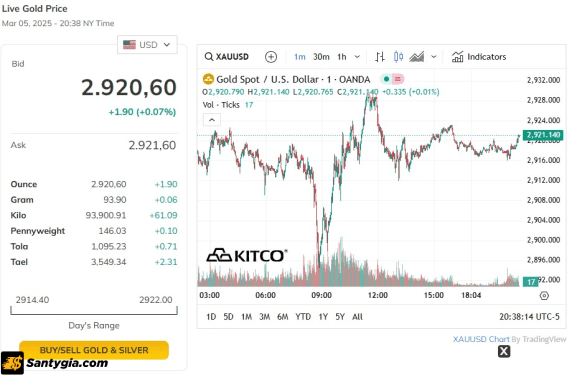This screenshot has height=375, width=572.
Task: Collapse the chart legend chevron
Action: 212,120
